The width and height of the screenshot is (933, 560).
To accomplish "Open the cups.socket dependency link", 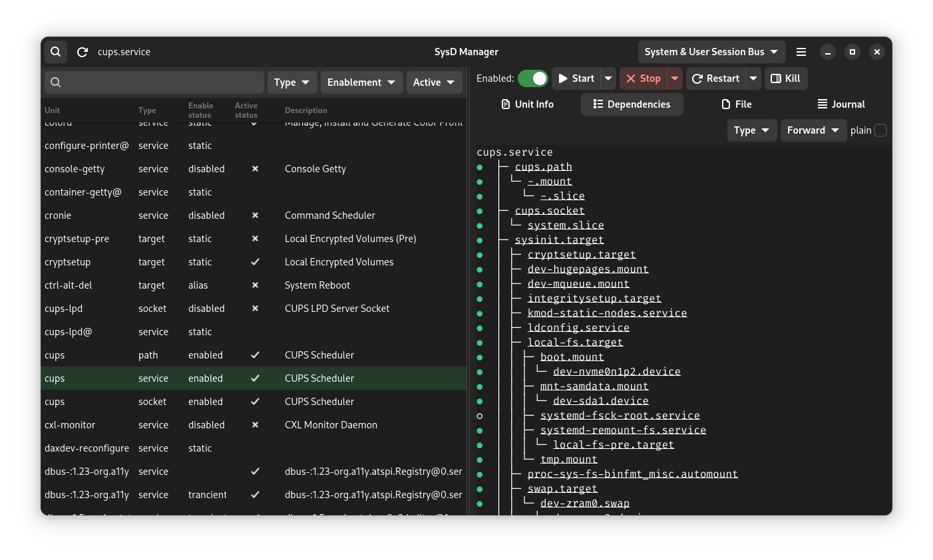I will click(550, 211).
